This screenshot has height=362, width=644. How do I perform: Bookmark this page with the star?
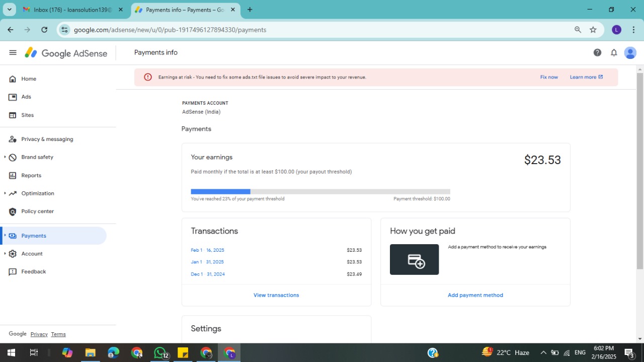coord(593,30)
